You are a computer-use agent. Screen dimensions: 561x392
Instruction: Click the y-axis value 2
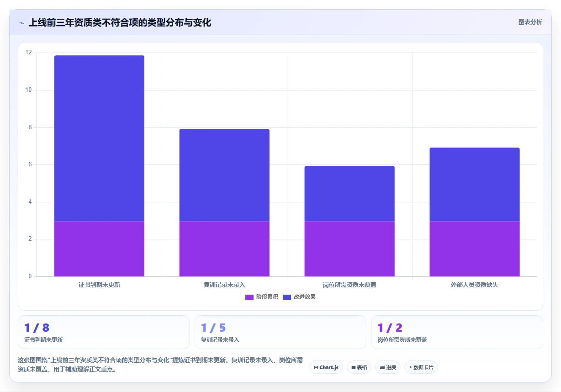(30, 239)
